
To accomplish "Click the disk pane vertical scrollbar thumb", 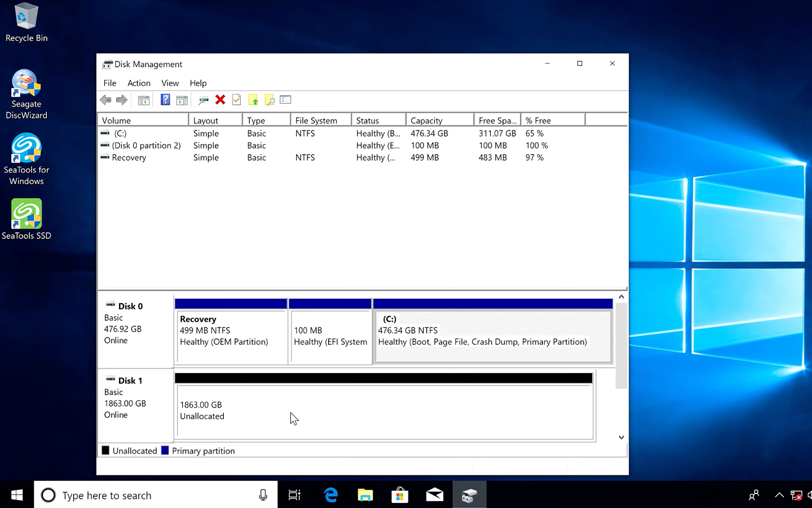I will tap(621, 345).
